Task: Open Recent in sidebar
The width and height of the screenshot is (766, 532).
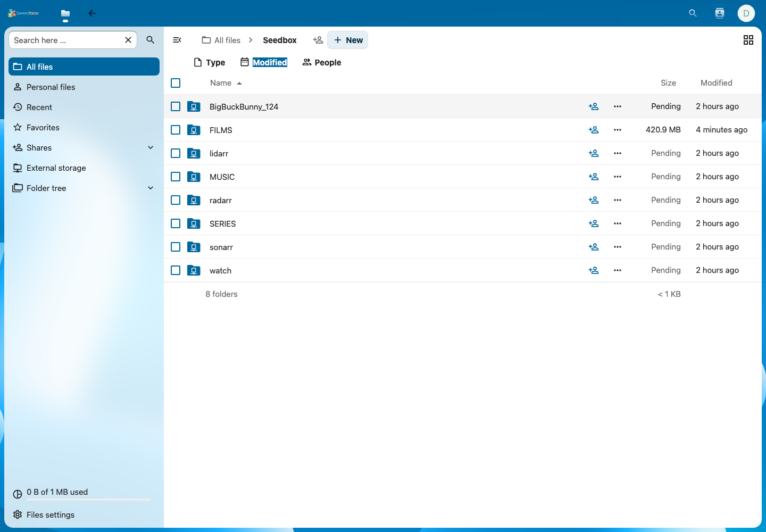Action: pyautogui.click(x=84, y=107)
